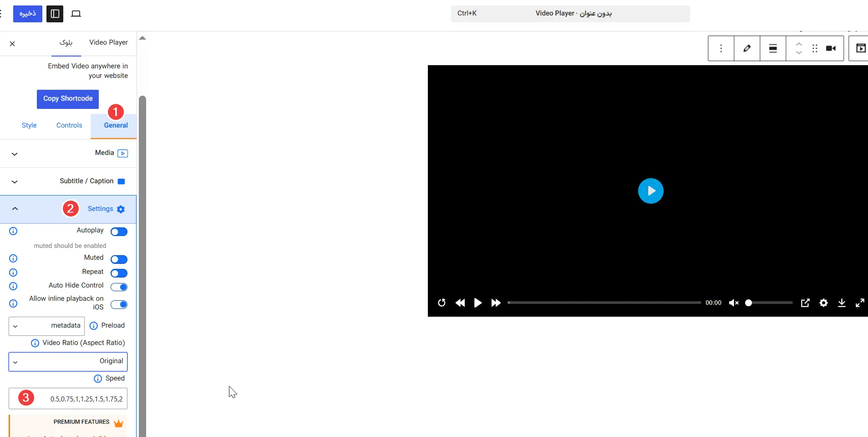This screenshot has height=437, width=868.
Task: Click the Copy Shortcode button
Action: [68, 99]
